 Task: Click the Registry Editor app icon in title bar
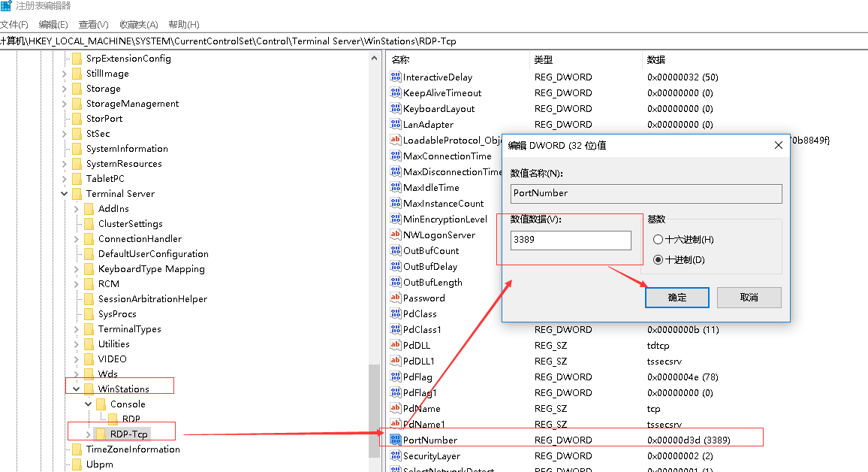6,6
